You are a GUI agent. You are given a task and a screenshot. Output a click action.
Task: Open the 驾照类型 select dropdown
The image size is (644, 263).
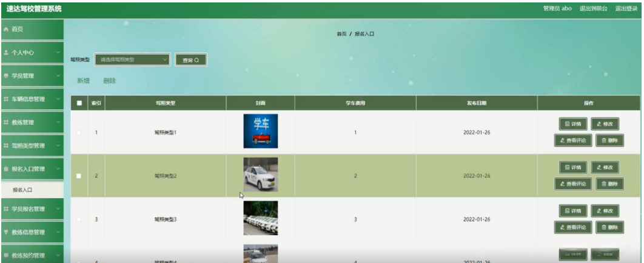click(132, 60)
